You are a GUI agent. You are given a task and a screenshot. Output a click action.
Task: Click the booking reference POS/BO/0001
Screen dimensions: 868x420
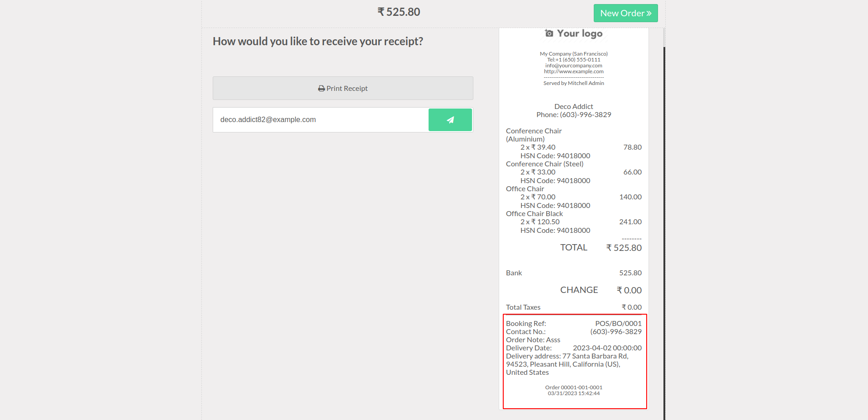tap(618, 324)
